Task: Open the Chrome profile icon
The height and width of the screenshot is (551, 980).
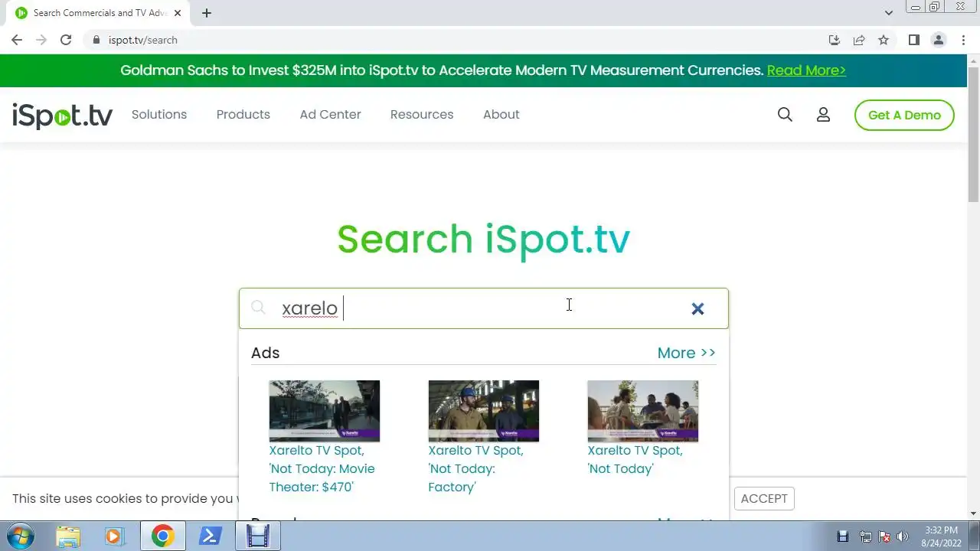Action: [x=938, y=40]
